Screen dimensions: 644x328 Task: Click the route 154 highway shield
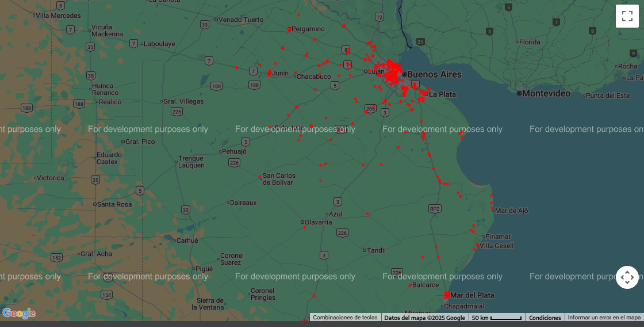pos(107,295)
